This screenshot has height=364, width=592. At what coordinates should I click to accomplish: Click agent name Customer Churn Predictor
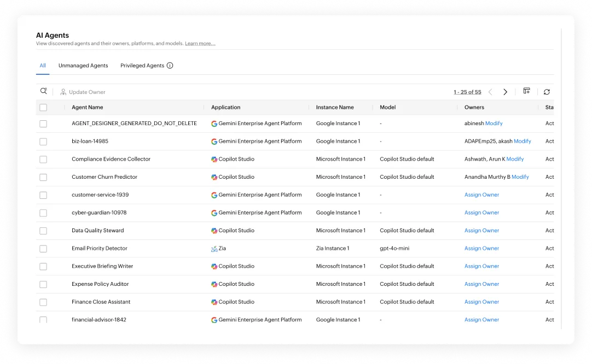pos(105,177)
